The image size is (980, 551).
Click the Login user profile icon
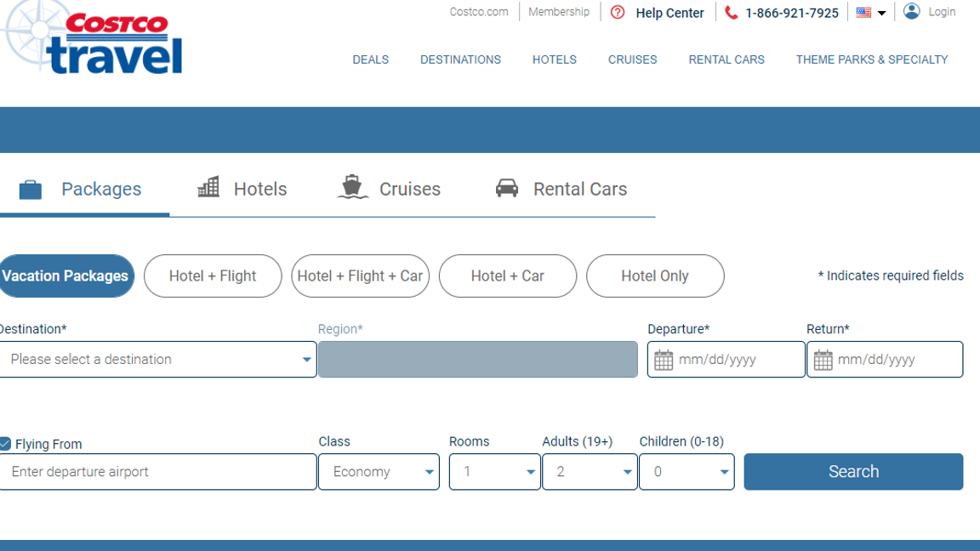tap(912, 12)
